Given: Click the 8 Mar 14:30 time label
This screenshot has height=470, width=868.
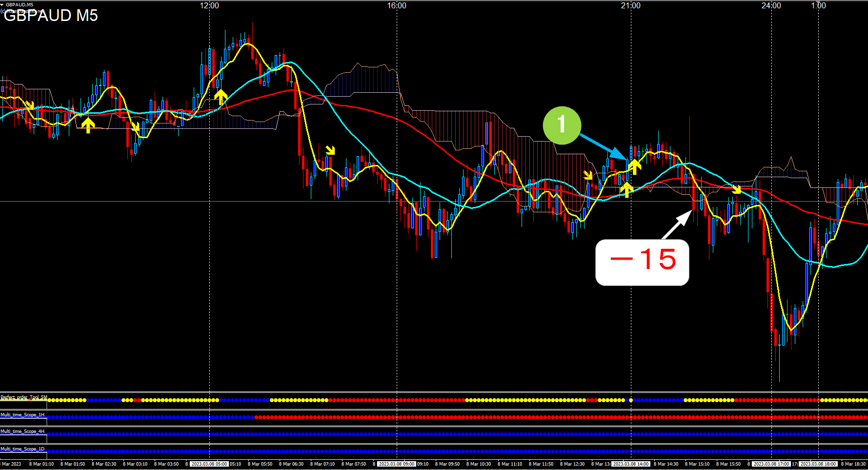Looking at the screenshot, I should 666,464.
